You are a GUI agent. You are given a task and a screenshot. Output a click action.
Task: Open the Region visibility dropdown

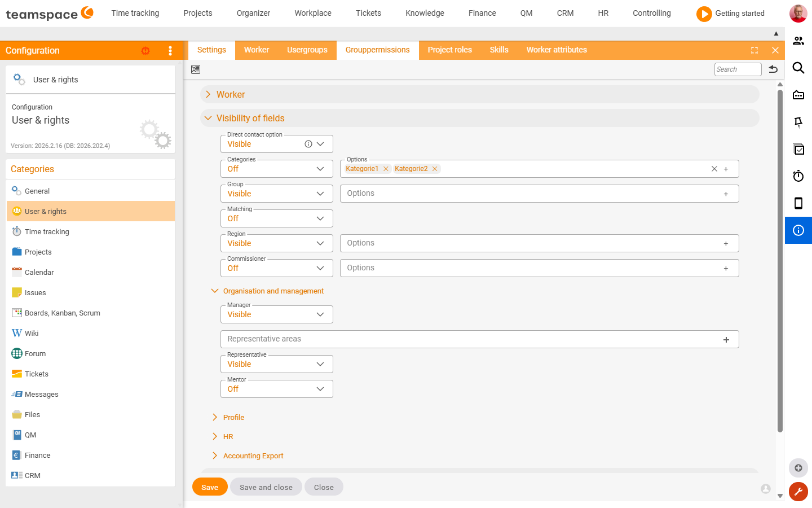point(277,243)
